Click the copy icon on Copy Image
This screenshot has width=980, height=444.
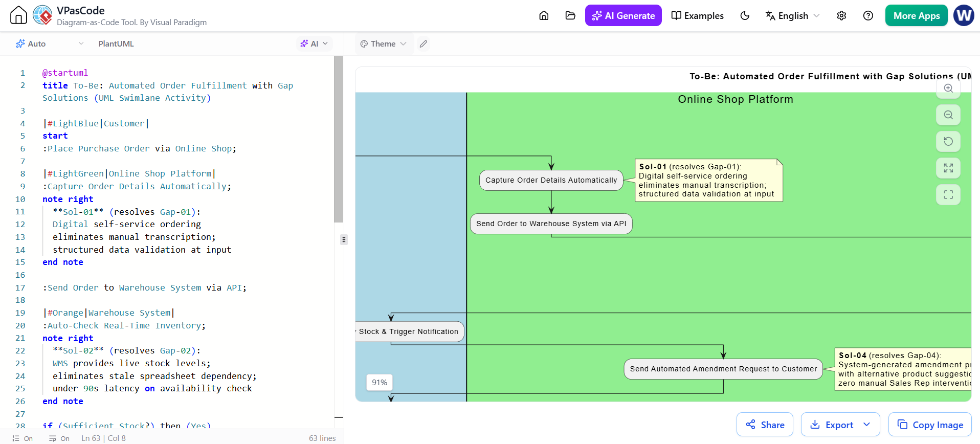(x=903, y=425)
